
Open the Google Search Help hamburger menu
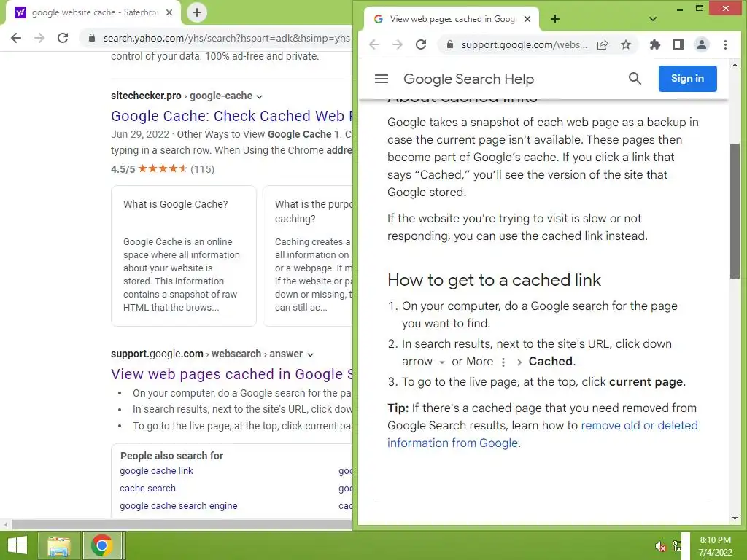coord(382,79)
